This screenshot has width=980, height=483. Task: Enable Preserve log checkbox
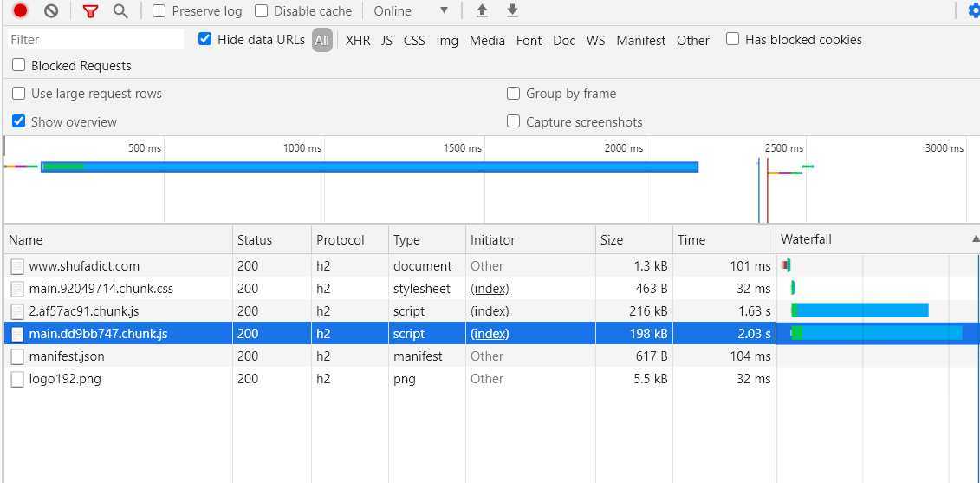[x=159, y=10]
